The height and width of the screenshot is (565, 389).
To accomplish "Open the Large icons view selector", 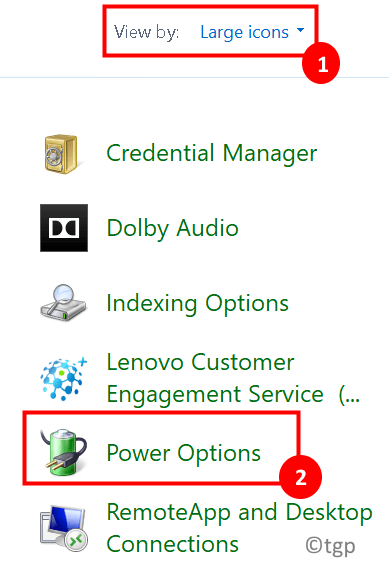I will (x=252, y=32).
